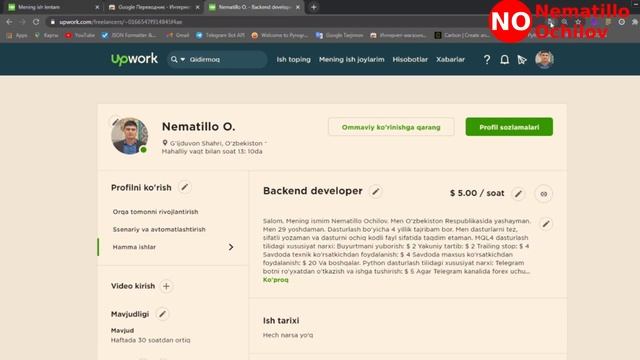Expand the Hamma ishlar chevron
The image size is (640, 360).
(x=231, y=247)
